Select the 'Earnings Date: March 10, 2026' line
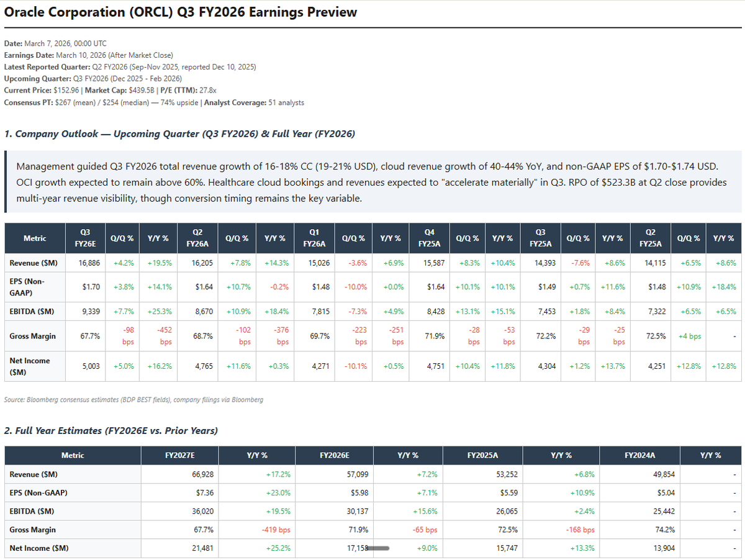 [89, 55]
